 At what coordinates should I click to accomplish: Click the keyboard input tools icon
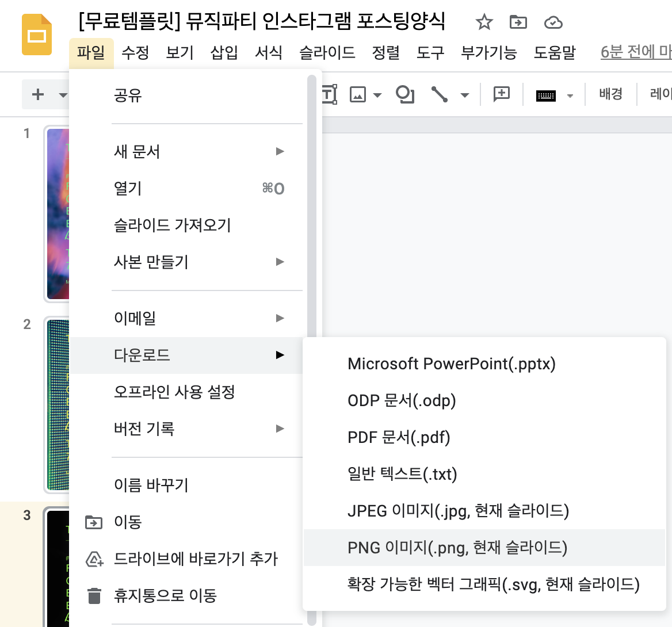[x=545, y=95]
